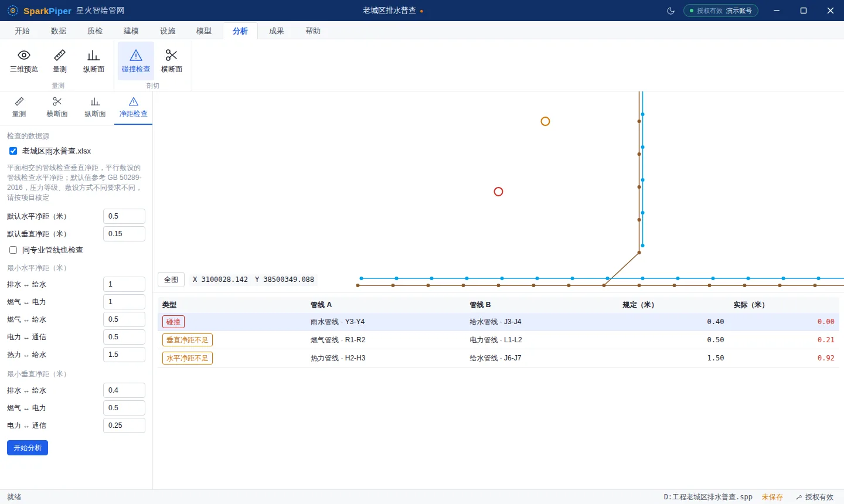The image size is (844, 504).
Task: Edit 热力 ↔ 给水 distance field
Action: [x=124, y=355]
